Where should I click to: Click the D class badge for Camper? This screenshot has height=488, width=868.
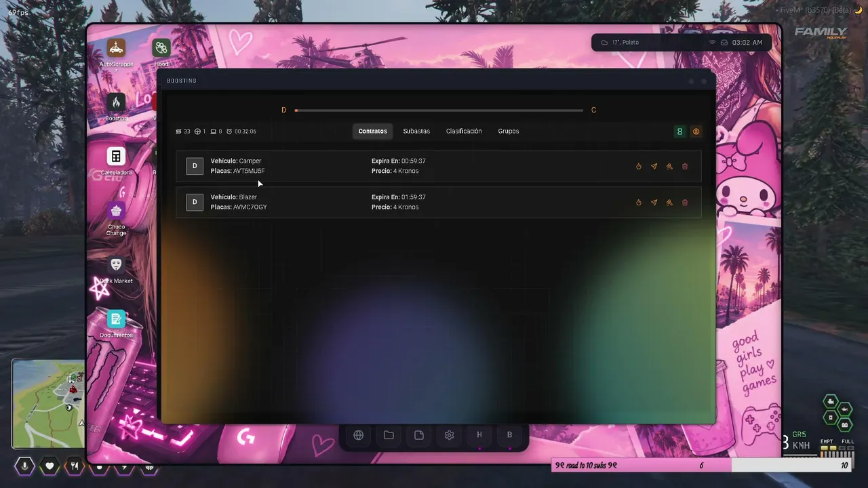(195, 166)
